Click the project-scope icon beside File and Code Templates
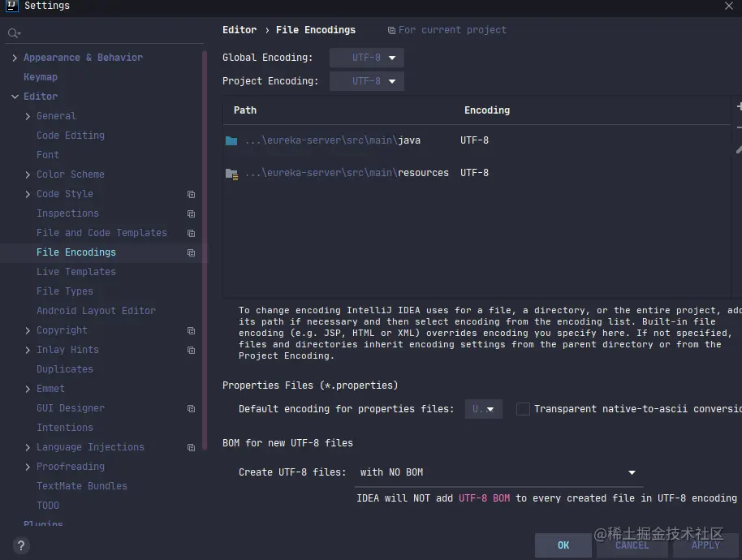 [191, 233]
